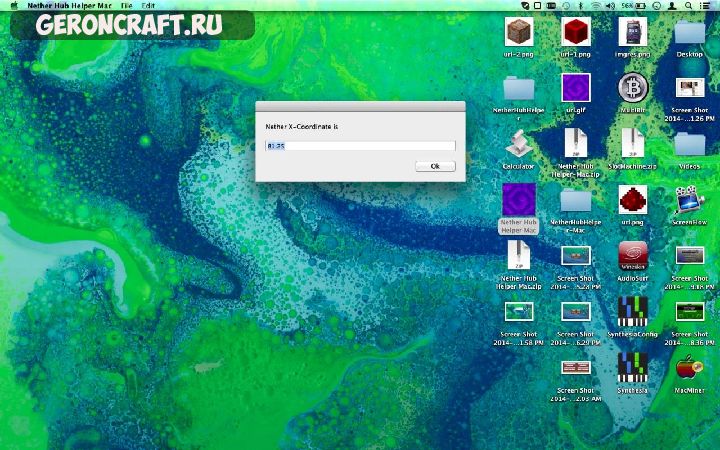Open Notification Center from menu bar
This screenshot has width=720, height=450.
[x=705, y=6]
